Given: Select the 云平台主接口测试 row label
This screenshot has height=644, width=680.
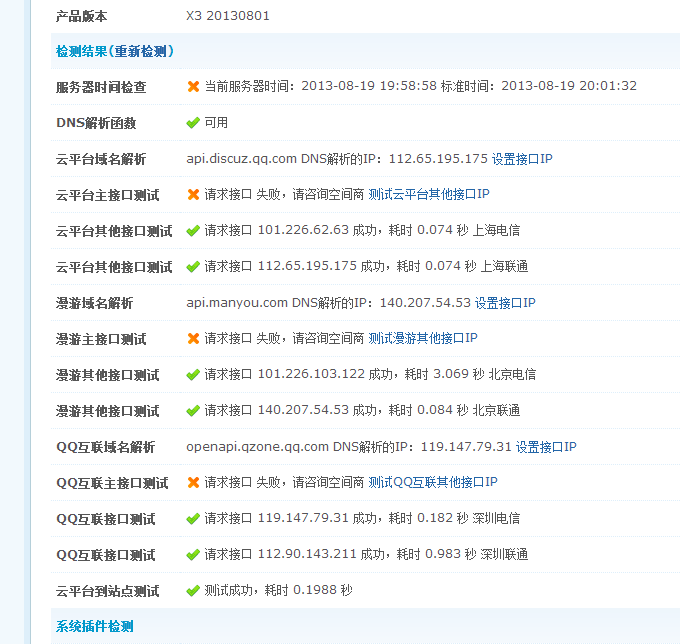Looking at the screenshot, I should click(108, 195).
